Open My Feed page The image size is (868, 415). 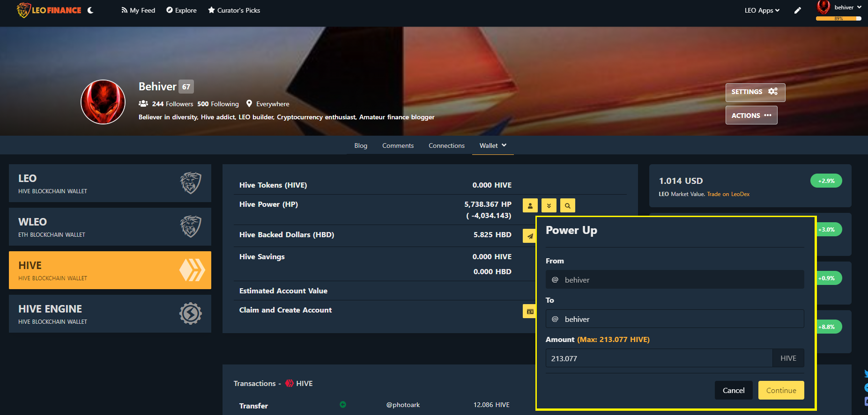138,10
